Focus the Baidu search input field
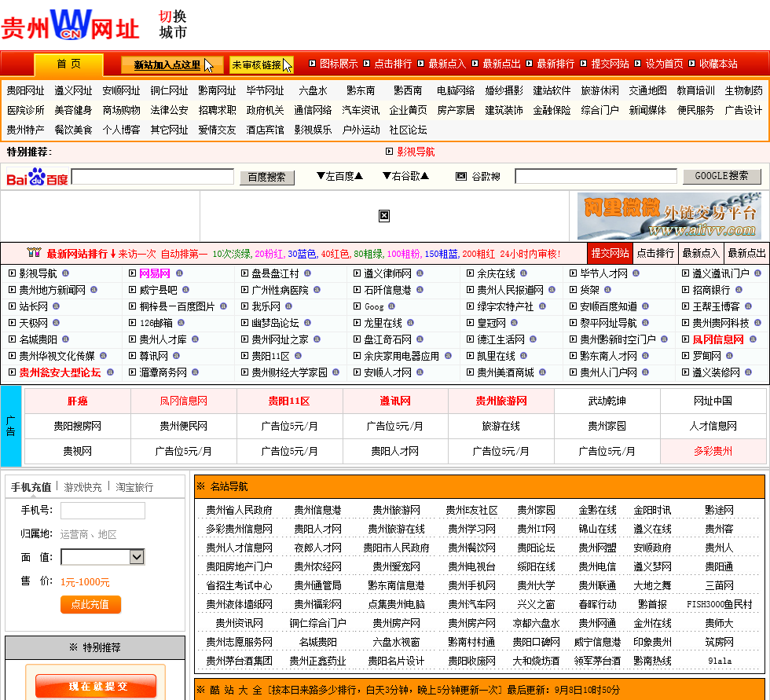 point(152,176)
